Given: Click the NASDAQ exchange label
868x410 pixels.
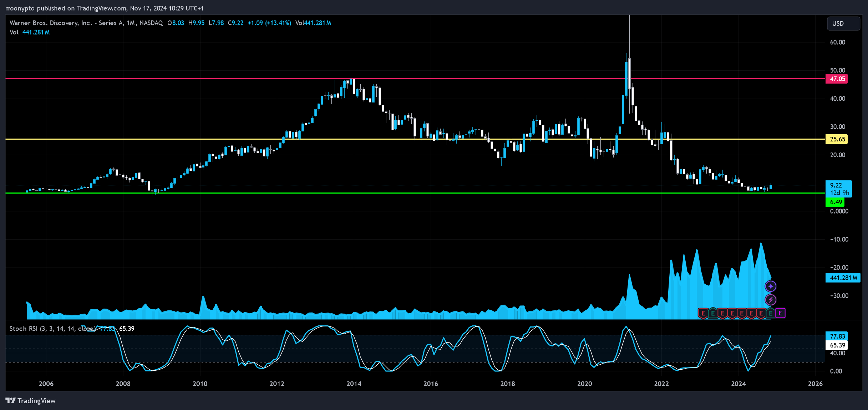Looking at the screenshot, I should point(151,23).
